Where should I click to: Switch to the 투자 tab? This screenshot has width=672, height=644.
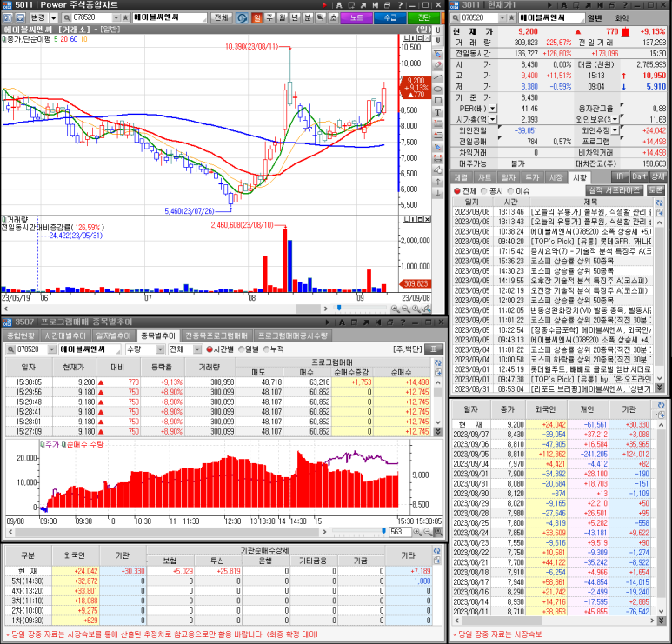click(532, 177)
